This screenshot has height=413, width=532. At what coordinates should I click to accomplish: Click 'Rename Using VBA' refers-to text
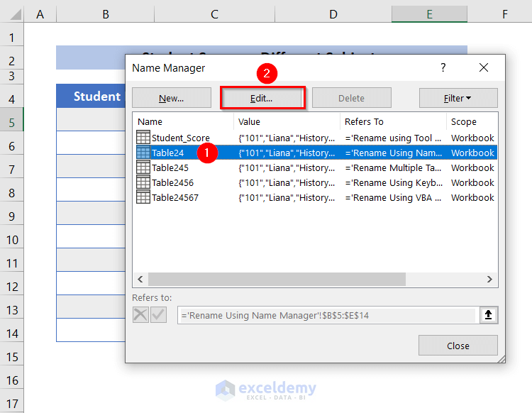point(393,197)
